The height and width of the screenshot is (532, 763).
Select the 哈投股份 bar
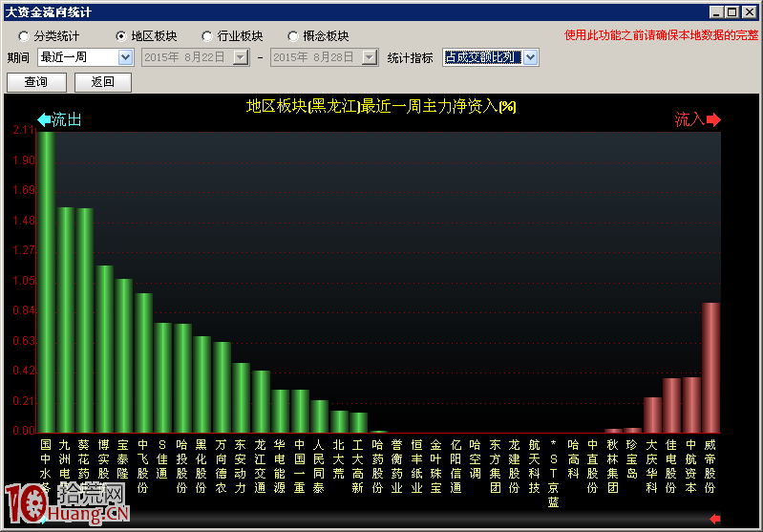(x=182, y=378)
